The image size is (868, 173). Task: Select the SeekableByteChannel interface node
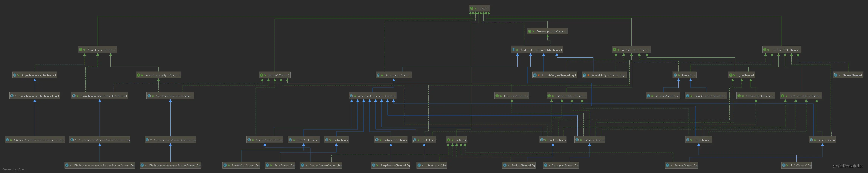click(756, 96)
